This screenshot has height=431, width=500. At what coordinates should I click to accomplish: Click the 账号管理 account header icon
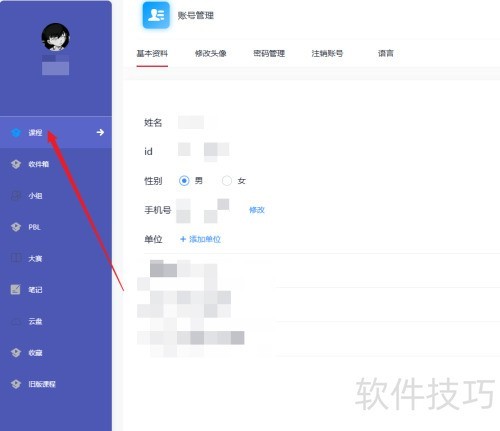(x=156, y=15)
